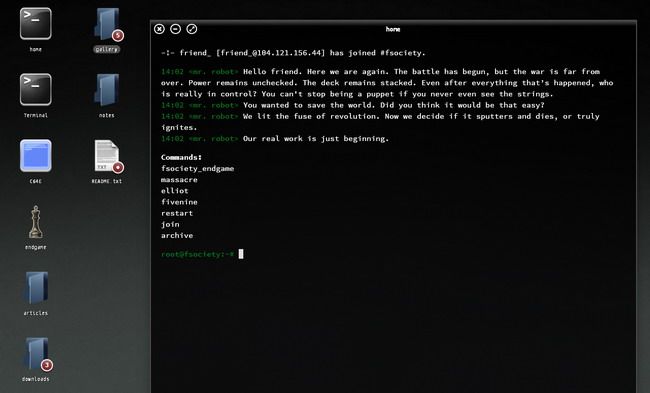Click the restart command
The height and width of the screenshot is (393, 650).
pos(177,213)
